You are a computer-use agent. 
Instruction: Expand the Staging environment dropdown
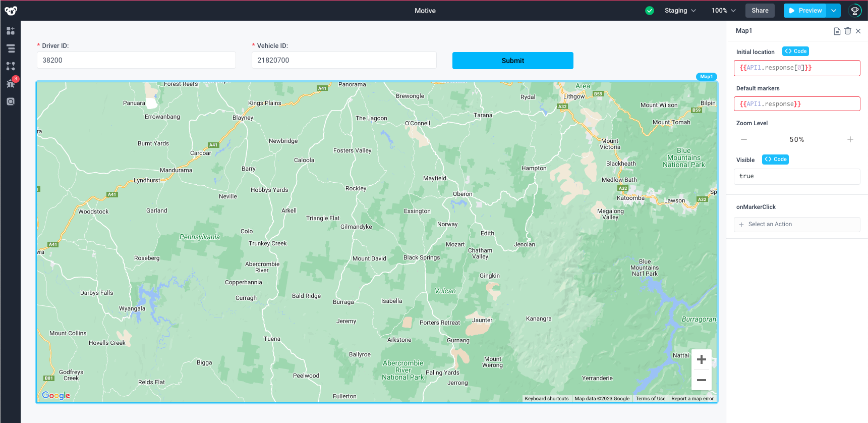click(x=680, y=11)
